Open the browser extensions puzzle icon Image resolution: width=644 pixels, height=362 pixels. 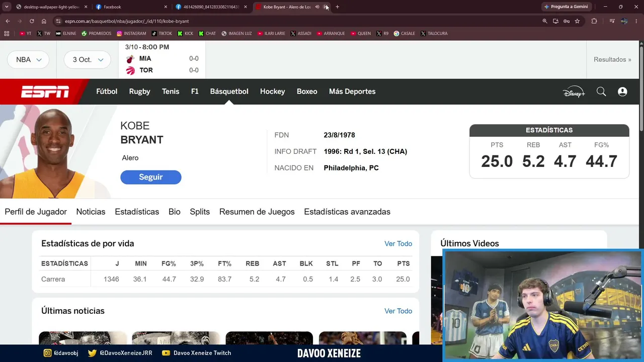pyautogui.click(x=594, y=21)
